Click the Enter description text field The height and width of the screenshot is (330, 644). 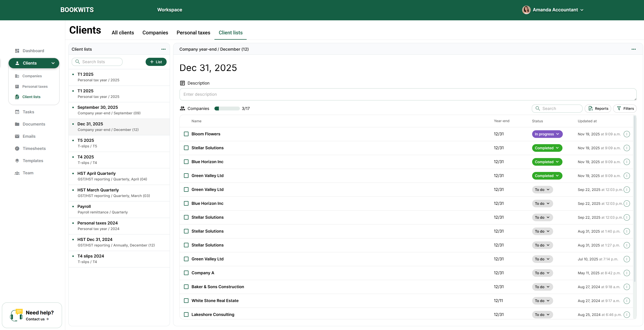tap(408, 94)
